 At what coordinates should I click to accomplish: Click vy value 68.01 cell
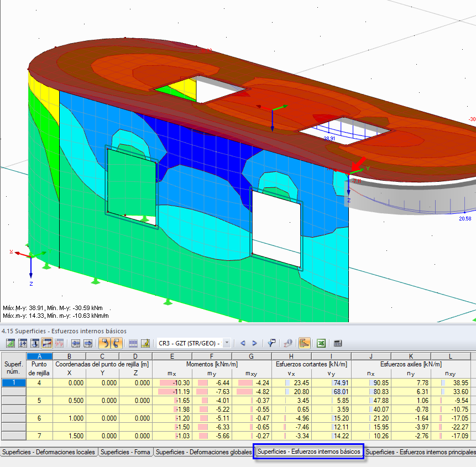(331, 391)
